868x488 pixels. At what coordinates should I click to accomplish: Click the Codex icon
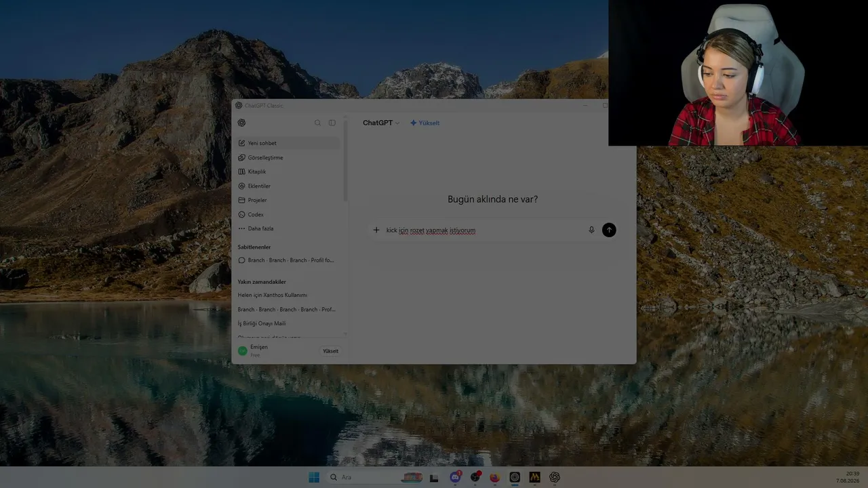coord(241,214)
